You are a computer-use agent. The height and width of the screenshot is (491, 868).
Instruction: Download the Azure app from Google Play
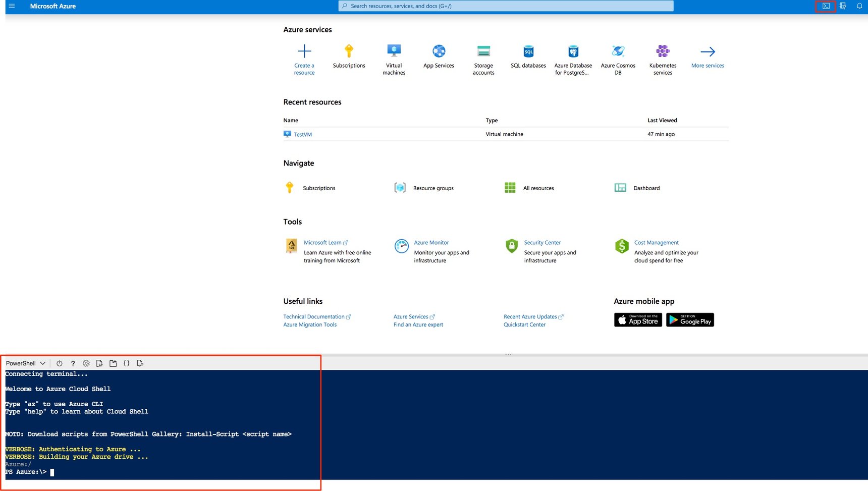click(690, 320)
